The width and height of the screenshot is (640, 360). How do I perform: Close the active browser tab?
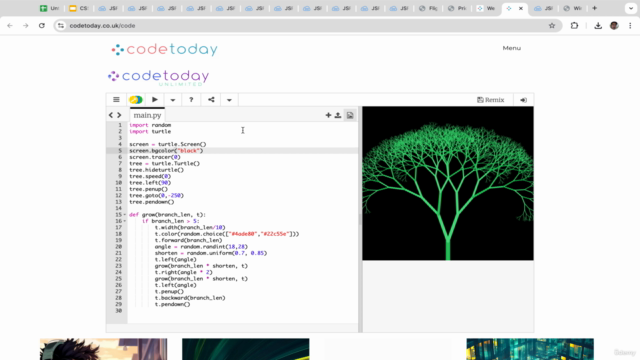(x=521, y=8)
